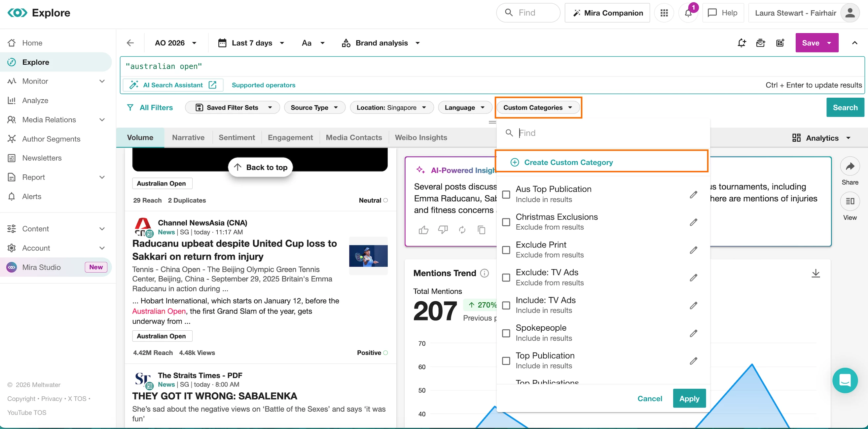Open the apps grid icon
868x429 pixels.
[x=664, y=13]
